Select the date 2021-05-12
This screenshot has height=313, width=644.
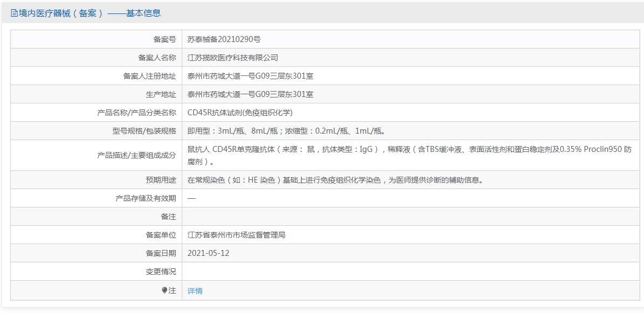pyautogui.click(x=208, y=253)
